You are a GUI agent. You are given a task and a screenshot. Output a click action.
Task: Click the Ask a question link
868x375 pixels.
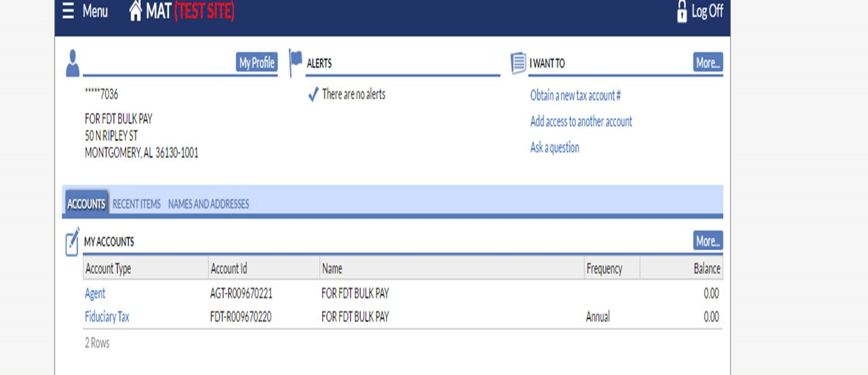pyautogui.click(x=555, y=147)
